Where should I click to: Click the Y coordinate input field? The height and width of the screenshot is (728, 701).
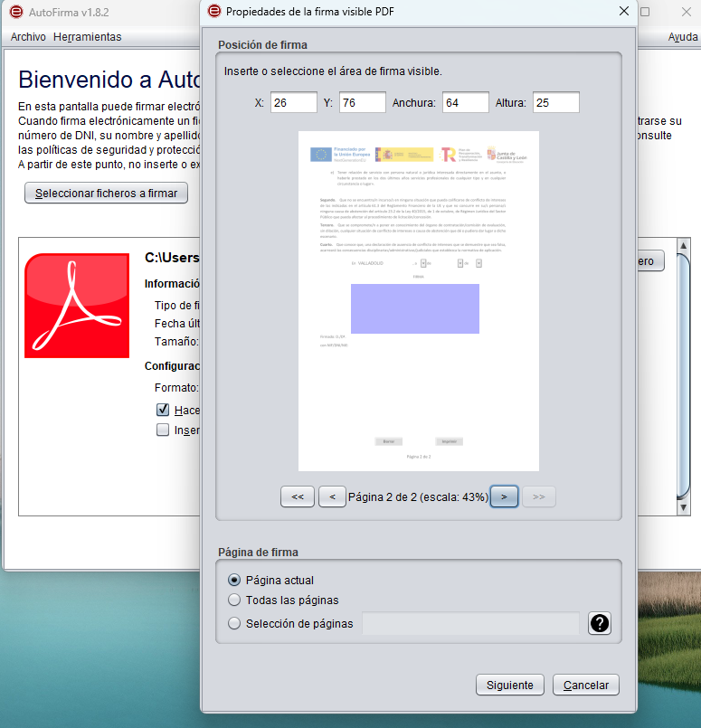click(x=363, y=102)
